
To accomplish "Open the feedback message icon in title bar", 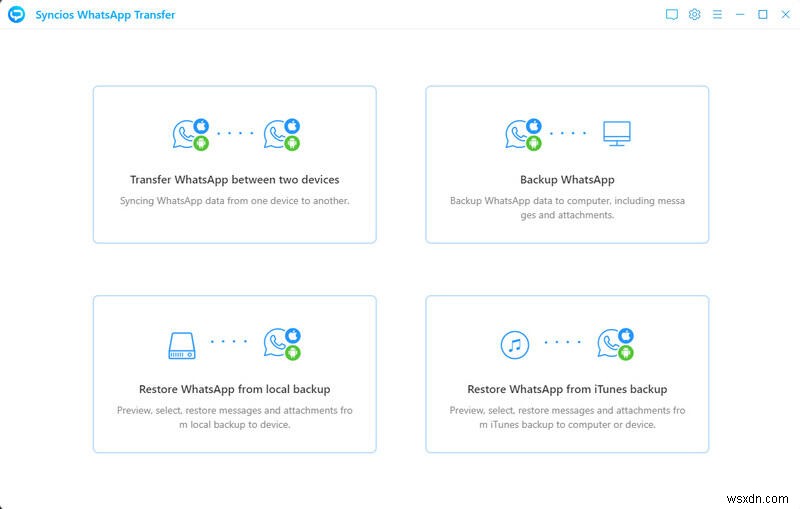I will click(x=671, y=14).
